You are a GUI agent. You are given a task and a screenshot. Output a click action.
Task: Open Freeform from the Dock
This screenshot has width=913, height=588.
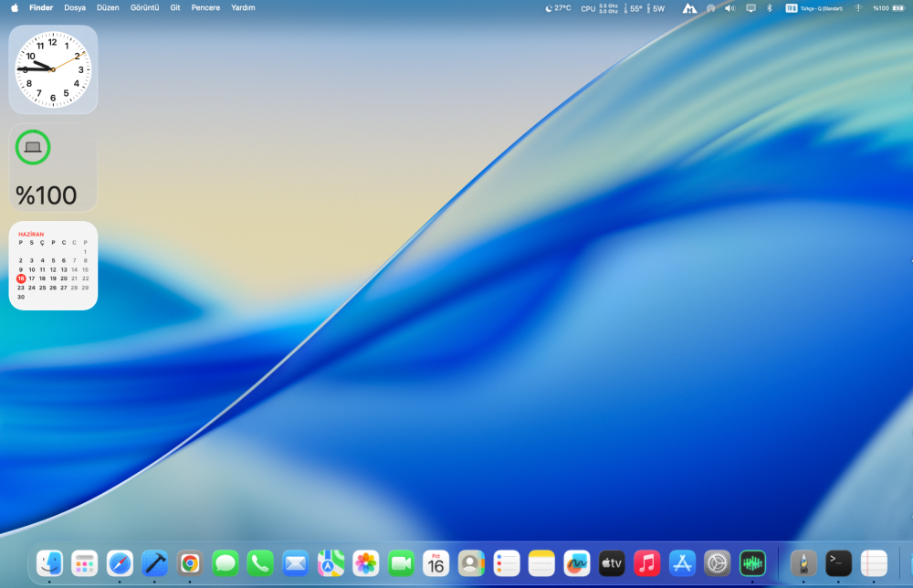tap(576, 563)
